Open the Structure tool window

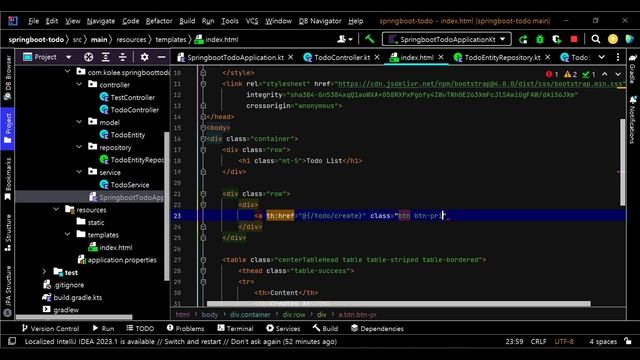pos(7,232)
